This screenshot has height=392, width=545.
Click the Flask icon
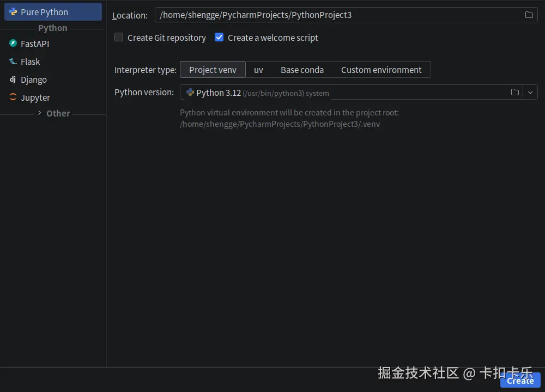13,62
